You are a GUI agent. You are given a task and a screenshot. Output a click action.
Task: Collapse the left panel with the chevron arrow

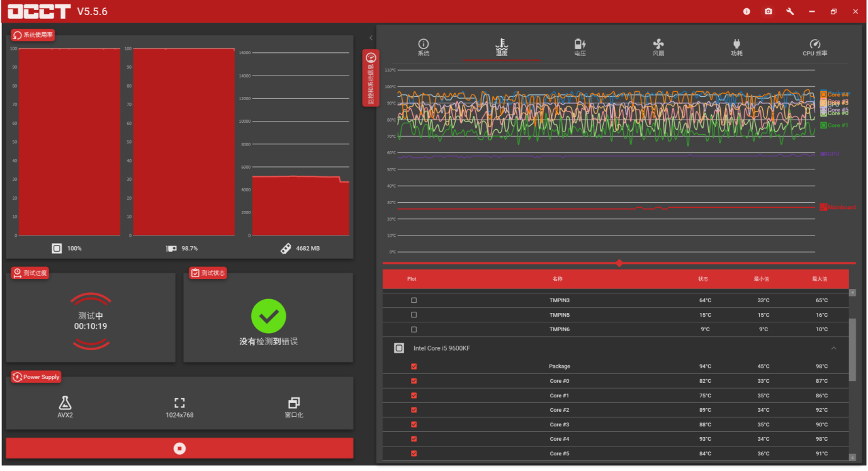click(x=371, y=38)
